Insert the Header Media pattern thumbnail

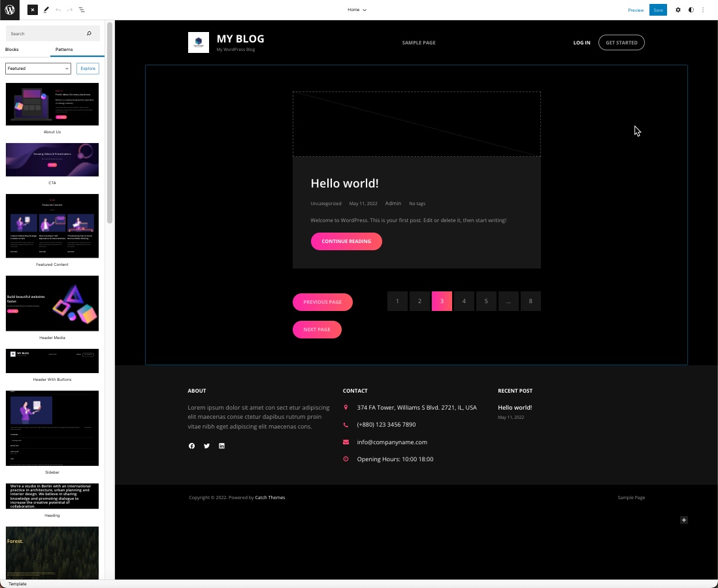point(52,303)
